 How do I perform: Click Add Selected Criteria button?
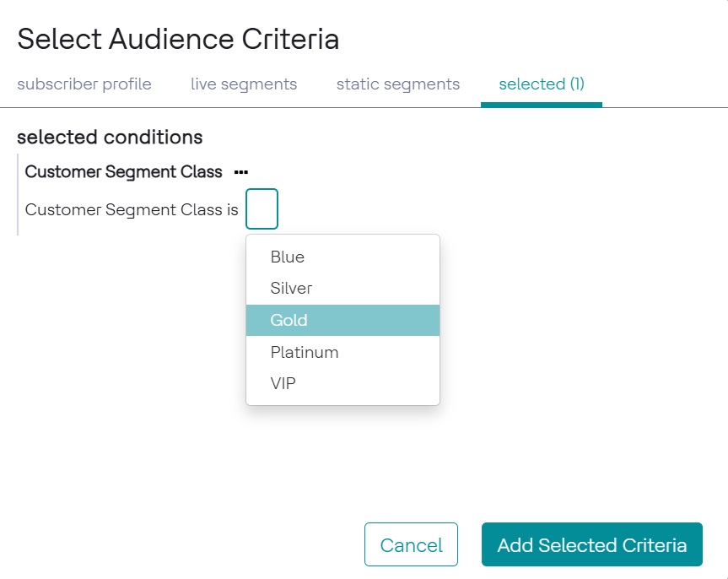point(591,544)
